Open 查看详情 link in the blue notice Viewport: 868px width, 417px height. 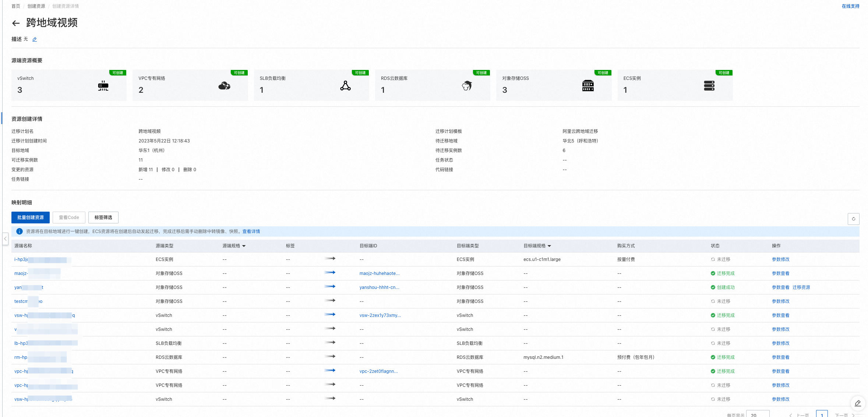pos(251,232)
